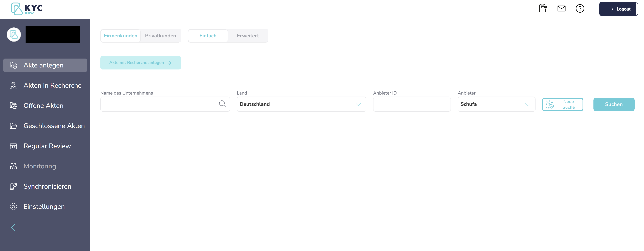Click the Neue Suche button
The width and height of the screenshot is (644, 251).
(x=563, y=104)
